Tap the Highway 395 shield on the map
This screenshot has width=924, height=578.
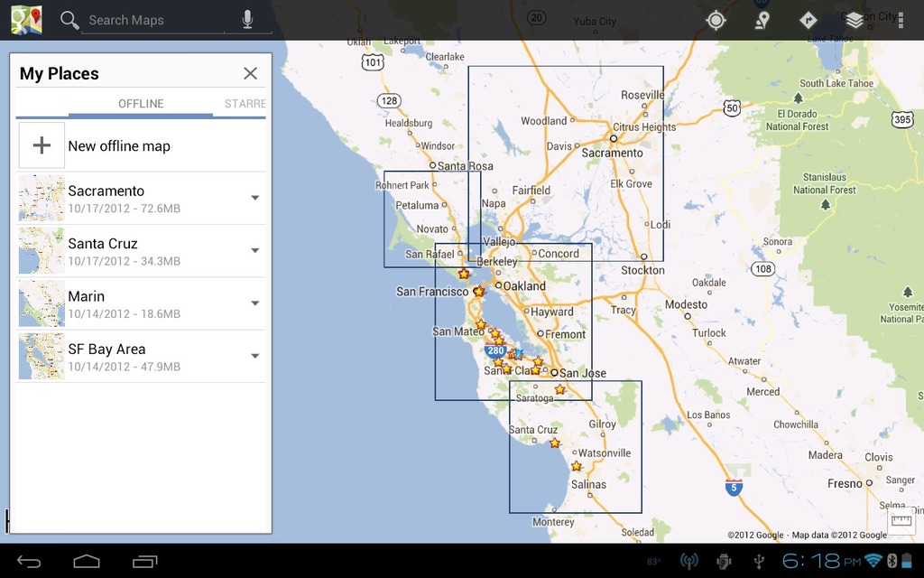tap(902, 120)
